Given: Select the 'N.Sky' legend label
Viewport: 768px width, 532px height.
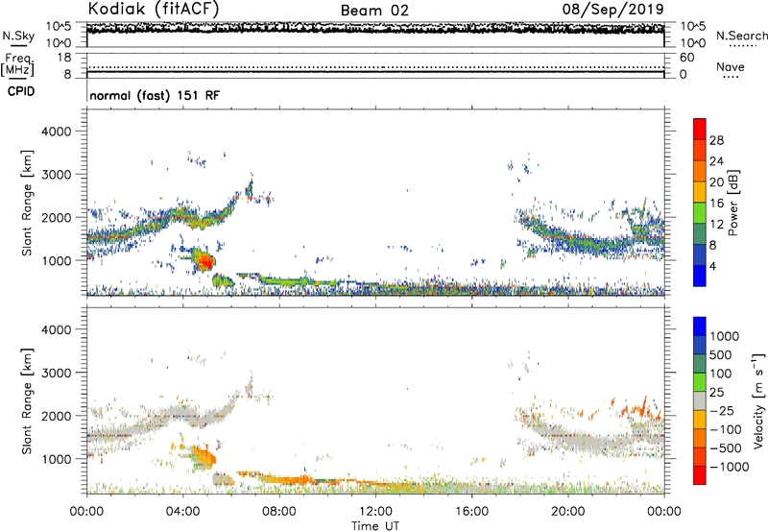Looking at the screenshot, I should coord(18,36).
